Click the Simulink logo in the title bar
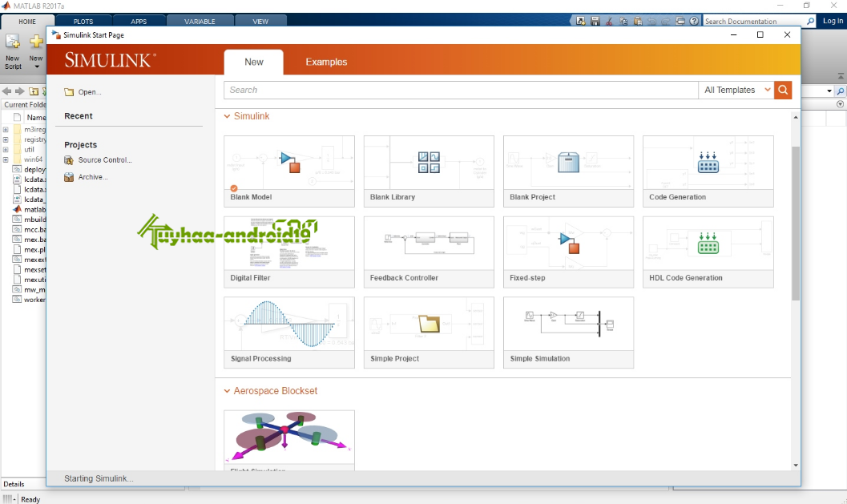This screenshot has height=504, width=847. [x=56, y=34]
